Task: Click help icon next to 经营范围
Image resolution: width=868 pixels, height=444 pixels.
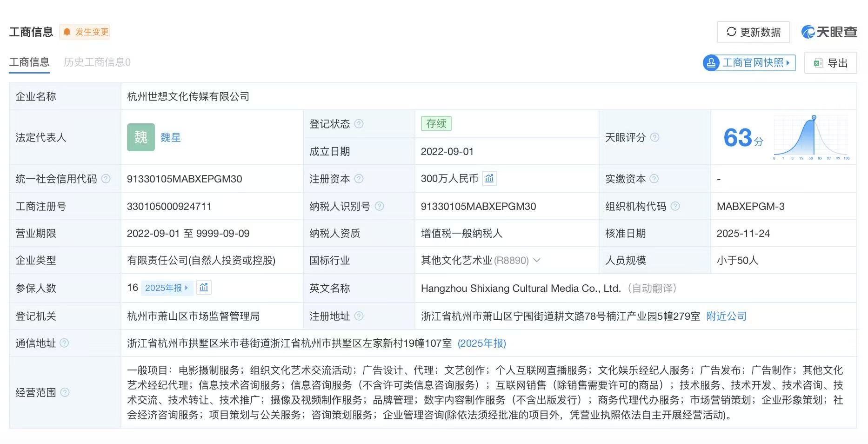Action: tap(65, 392)
